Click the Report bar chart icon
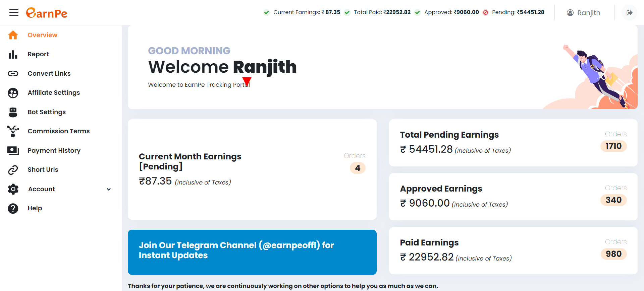This screenshot has width=644, height=291. 13,54
